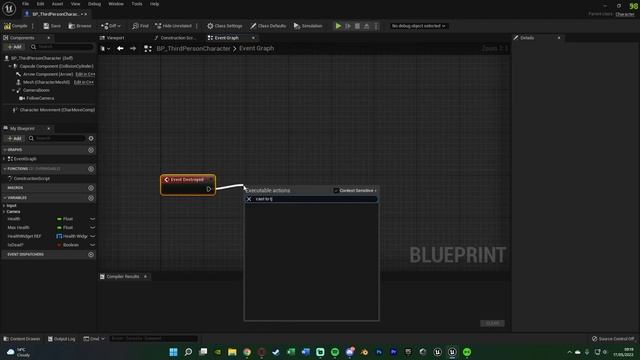
Task: Browse to asset in Content Browser
Action: (x=80, y=26)
